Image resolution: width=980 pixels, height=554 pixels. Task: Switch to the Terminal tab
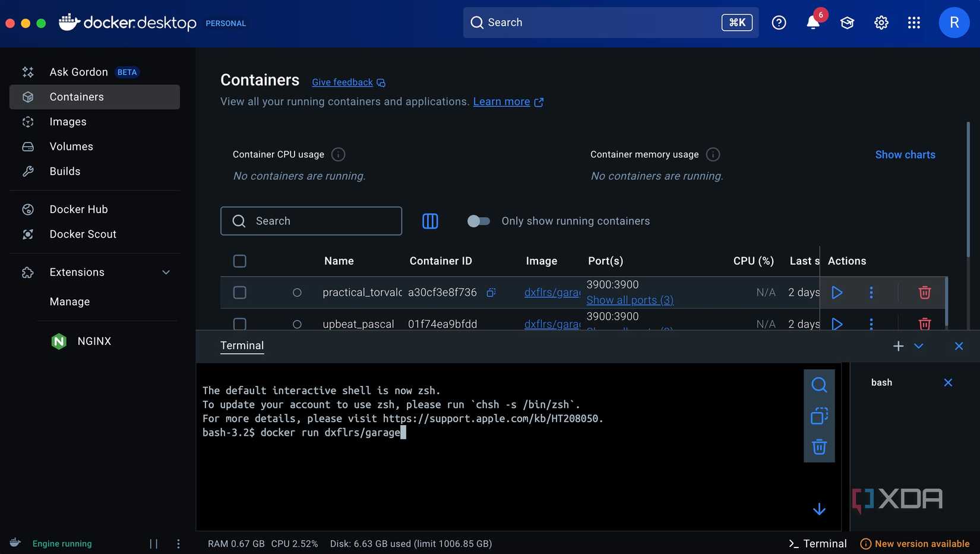242,345
